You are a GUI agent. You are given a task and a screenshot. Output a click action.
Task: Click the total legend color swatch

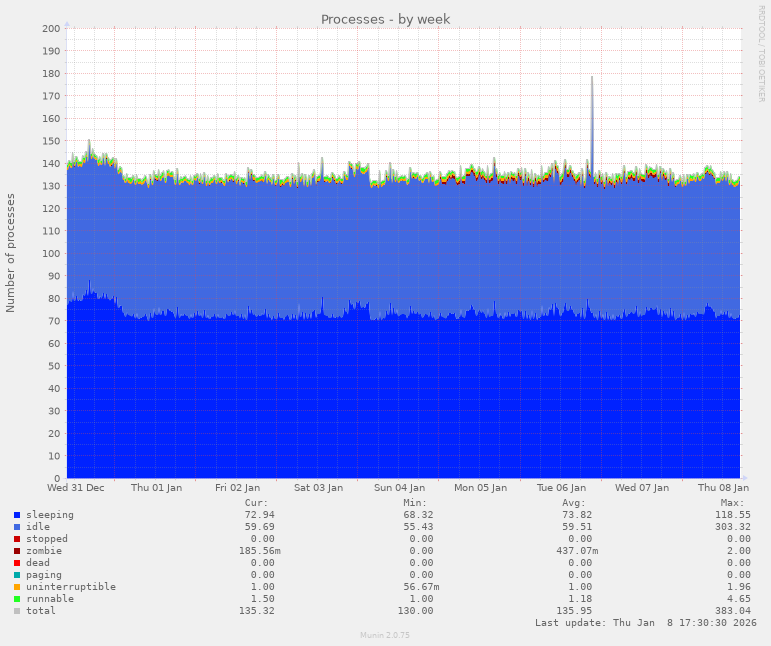[17, 611]
